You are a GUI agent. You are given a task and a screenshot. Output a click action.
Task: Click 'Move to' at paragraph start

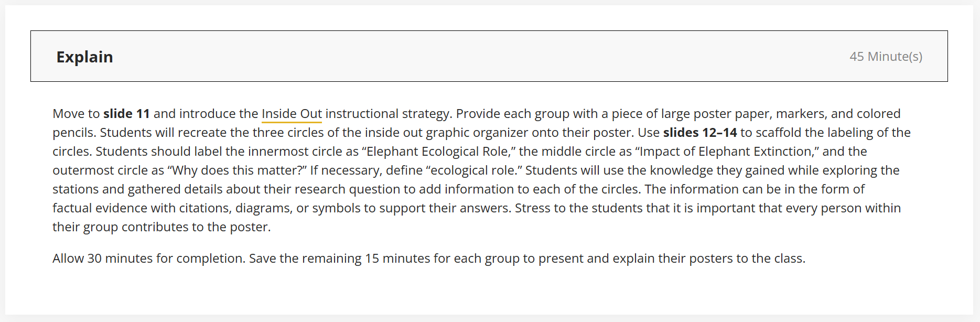click(76, 114)
